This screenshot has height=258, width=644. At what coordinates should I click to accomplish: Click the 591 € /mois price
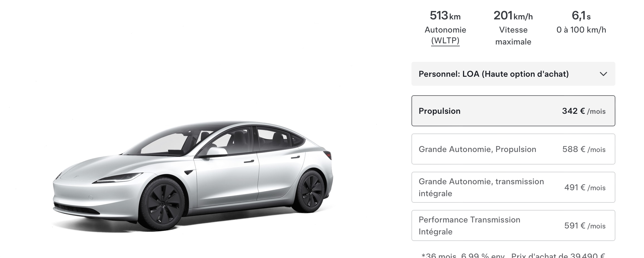pos(585,226)
